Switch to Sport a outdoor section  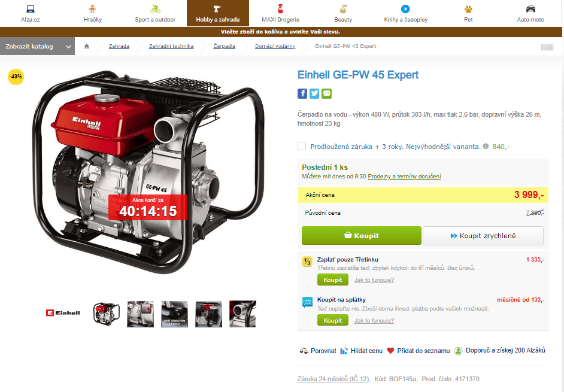pyautogui.click(x=155, y=13)
